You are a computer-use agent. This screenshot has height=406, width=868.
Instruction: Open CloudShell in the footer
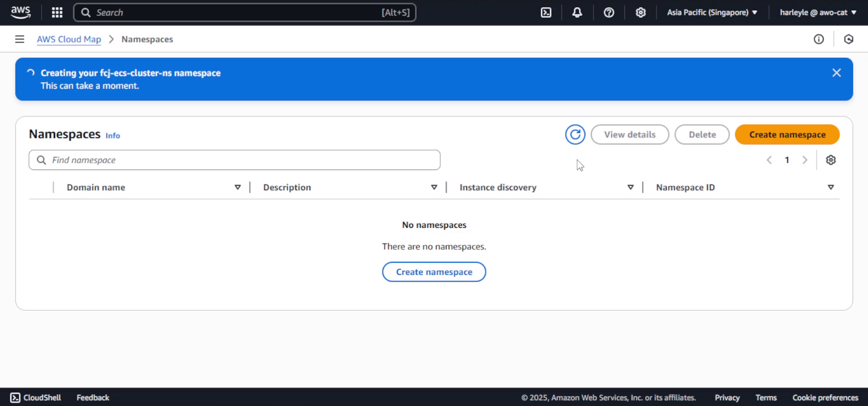point(36,398)
